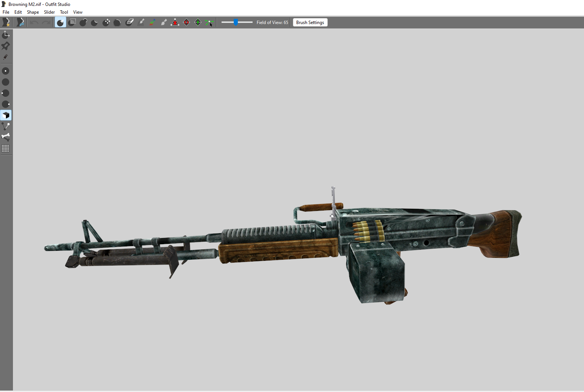The height and width of the screenshot is (392, 584).
Task: Click the Brush Settings button
Action: (x=310, y=23)
